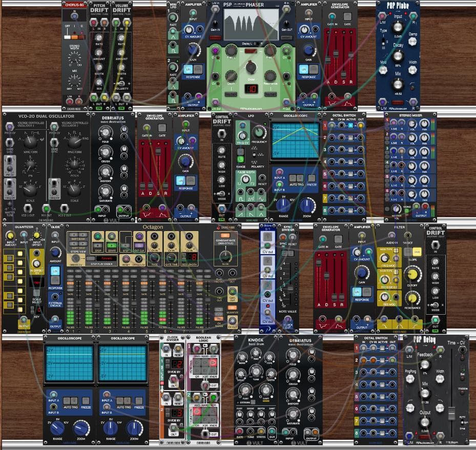Move the PSP Delay Time slider

[x=452, y=414]
